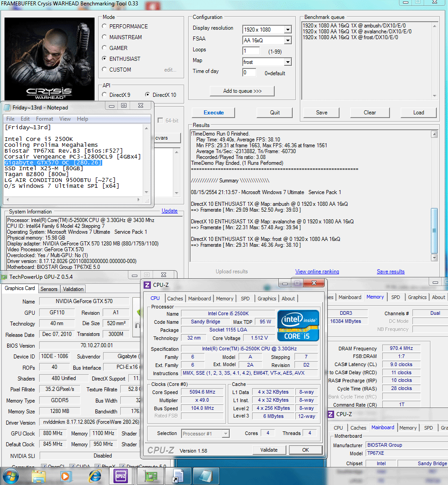Click the Z icon in the front CPU-Z title bar
The width and height of the screenshot is (448, 485).
tap(148, 285)
